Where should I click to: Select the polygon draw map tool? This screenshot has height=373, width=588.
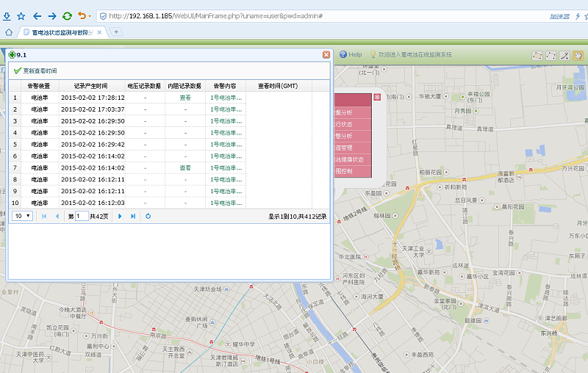click(x=551, y=55)
